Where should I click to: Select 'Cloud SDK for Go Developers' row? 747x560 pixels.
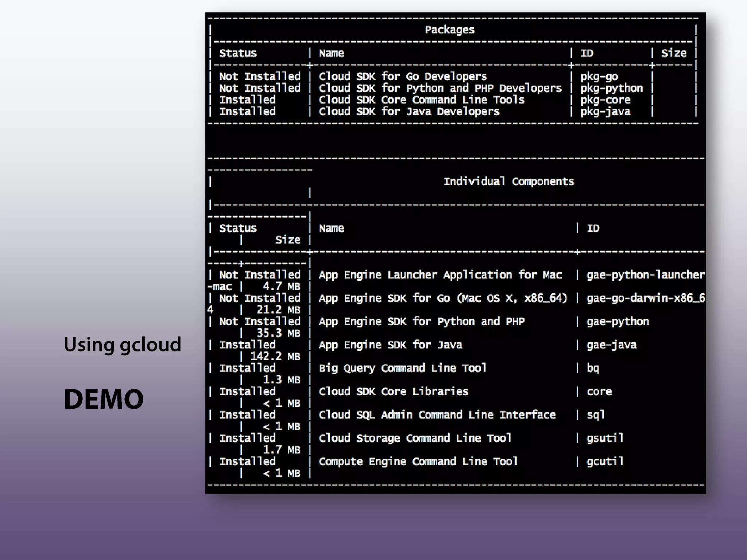tap(403, 77)
